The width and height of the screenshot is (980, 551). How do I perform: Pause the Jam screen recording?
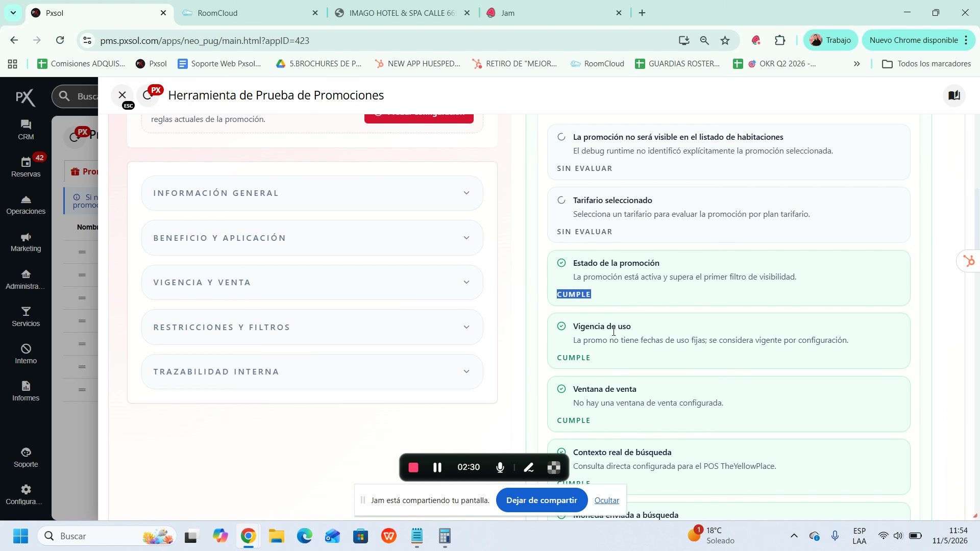437,467
